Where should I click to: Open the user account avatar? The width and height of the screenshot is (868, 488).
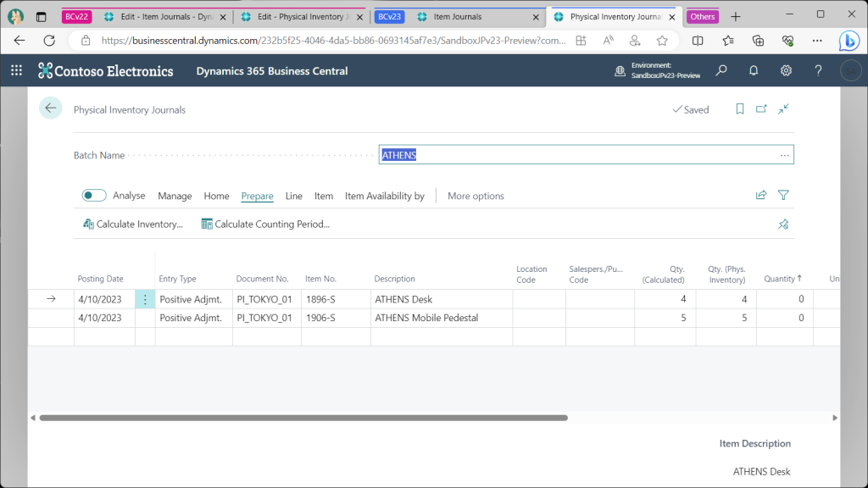[851, 71]
